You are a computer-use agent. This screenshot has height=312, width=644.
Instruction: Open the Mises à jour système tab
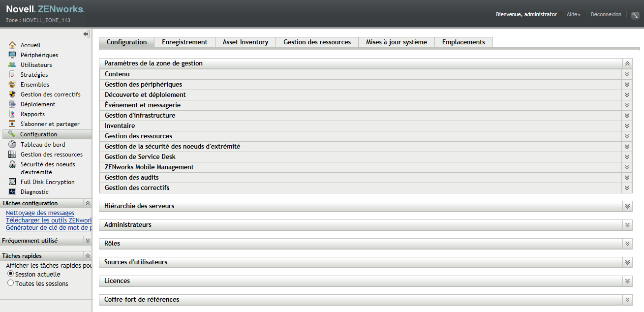[x=396, y=42]
